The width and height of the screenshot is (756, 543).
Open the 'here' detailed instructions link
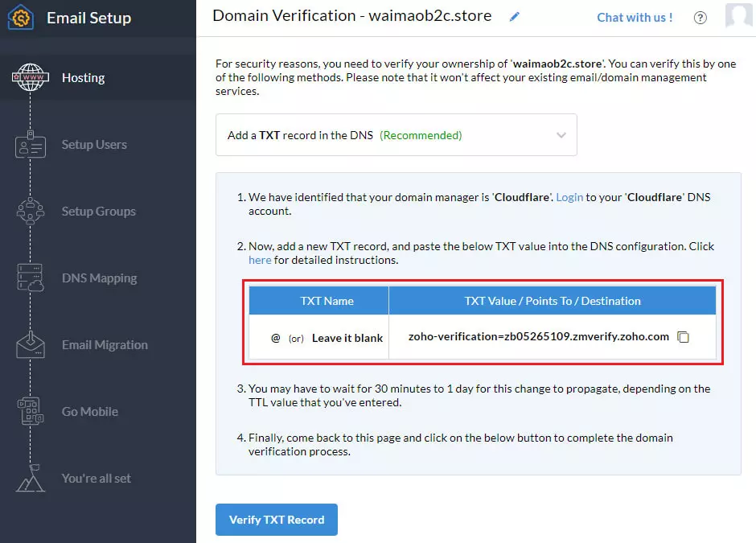(x=260, y=260)
